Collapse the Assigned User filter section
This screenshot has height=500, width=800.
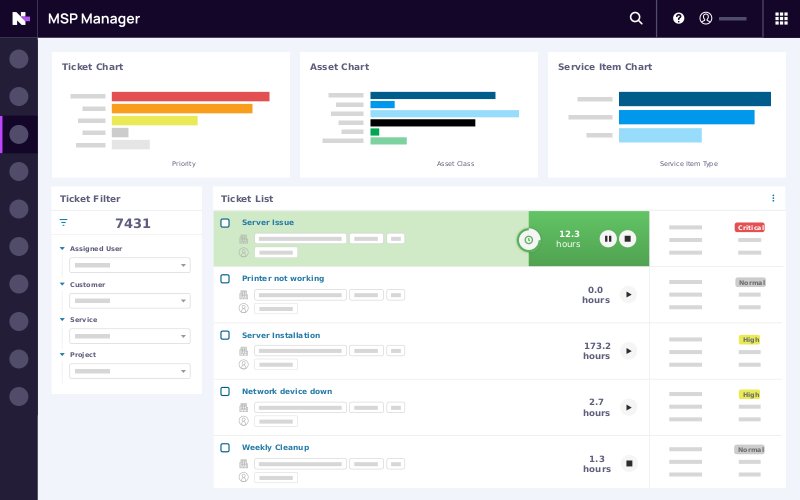pyautogui.click(x=62, y=248)
